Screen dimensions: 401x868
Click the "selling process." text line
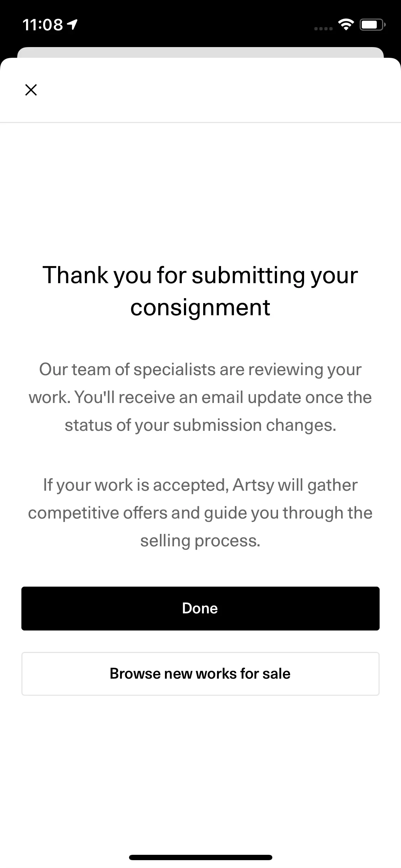[x=200, y=541]
